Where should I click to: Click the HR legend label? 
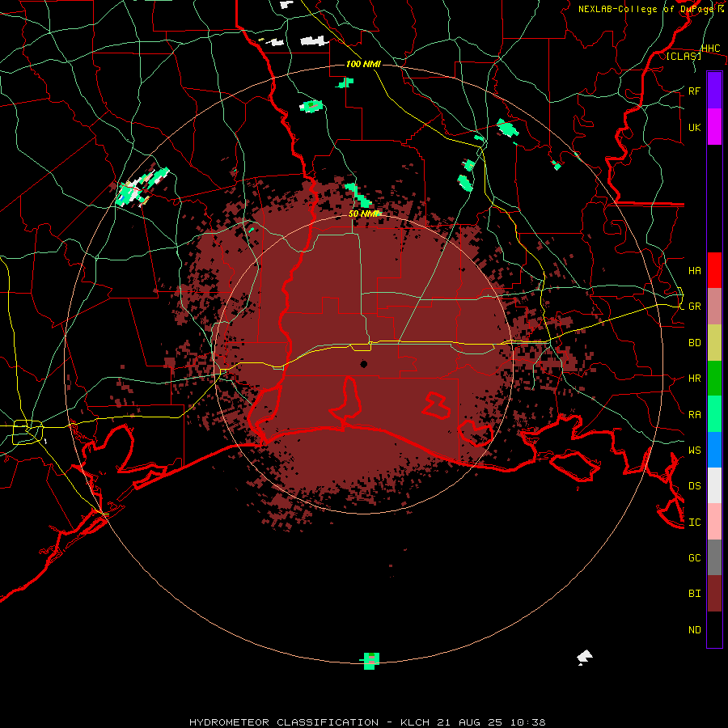coord(694,379)
